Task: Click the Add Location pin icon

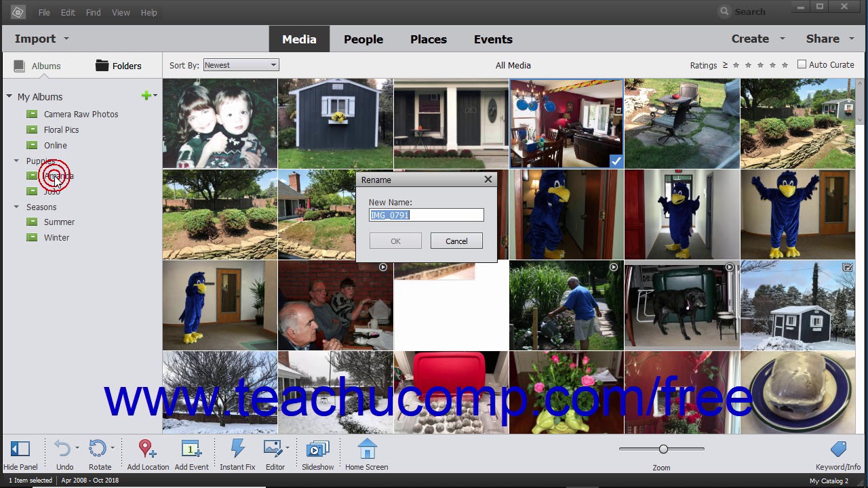Action: pyautogui.click(x=146, y=449)
